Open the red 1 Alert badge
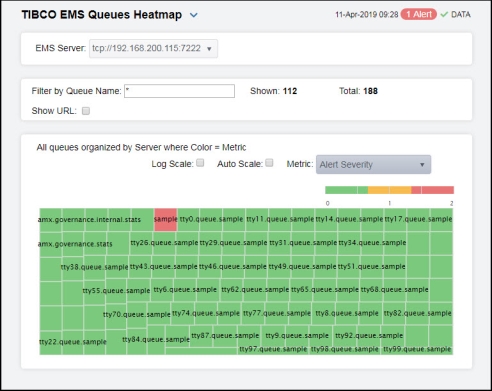The height and width of the screenshot is (391, 492). click(419, 14)
